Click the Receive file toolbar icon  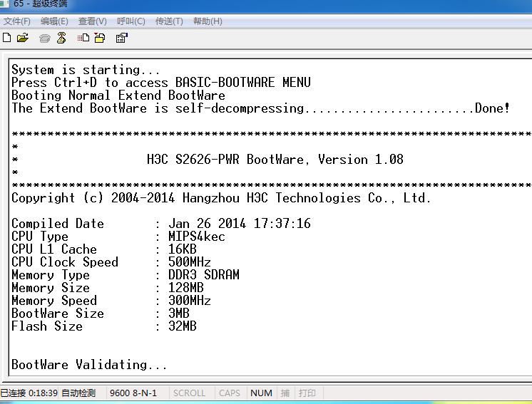100,38
